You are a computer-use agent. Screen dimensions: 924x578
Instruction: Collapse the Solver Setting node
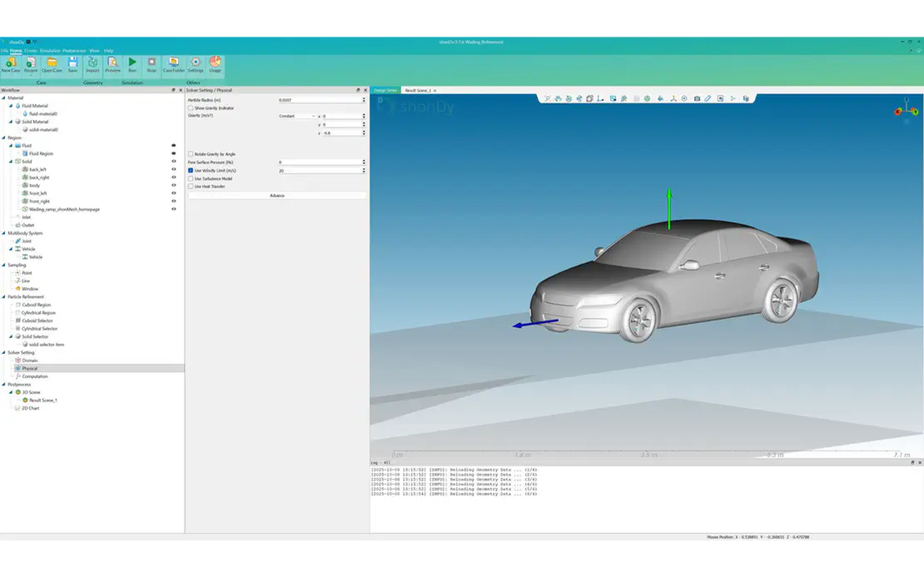click(x=3, y=352)
